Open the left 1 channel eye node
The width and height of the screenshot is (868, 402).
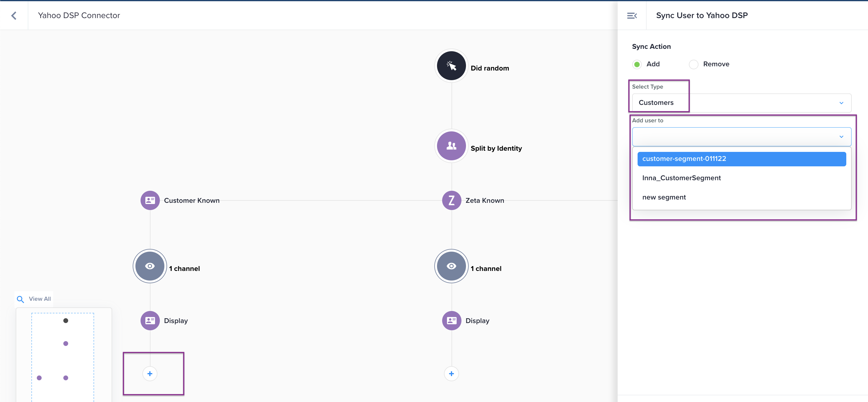pos(150,266)
